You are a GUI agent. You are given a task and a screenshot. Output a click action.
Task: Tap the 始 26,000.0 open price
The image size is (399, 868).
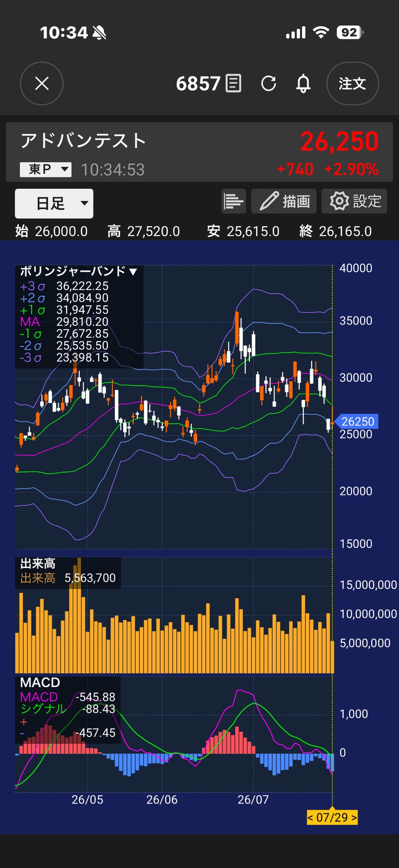click(x=51, y=231)
